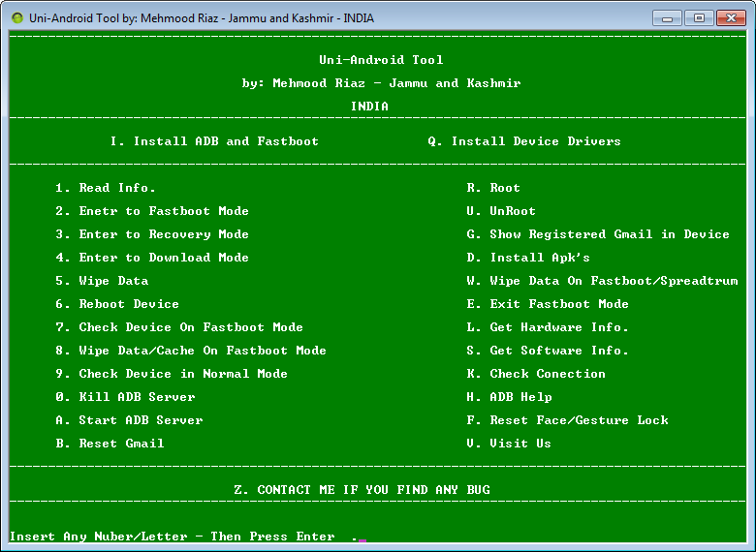Select 'R. Root' option
This screenshot has height=552, width=756.
pos(493,187)
